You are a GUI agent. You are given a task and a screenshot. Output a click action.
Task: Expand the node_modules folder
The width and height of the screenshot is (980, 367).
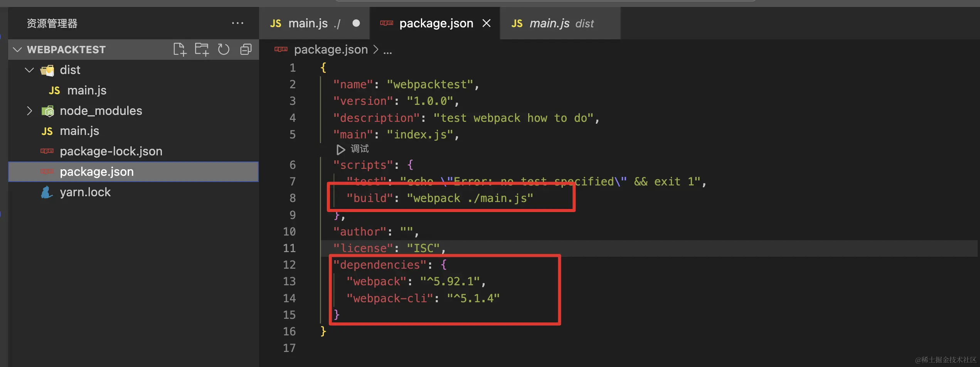pos(29,111)
